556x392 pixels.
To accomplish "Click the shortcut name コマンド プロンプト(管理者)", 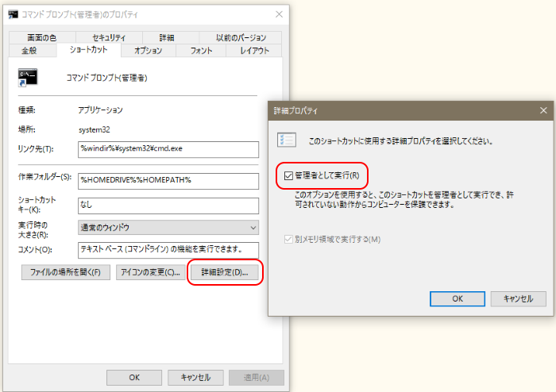I will 106,78.
